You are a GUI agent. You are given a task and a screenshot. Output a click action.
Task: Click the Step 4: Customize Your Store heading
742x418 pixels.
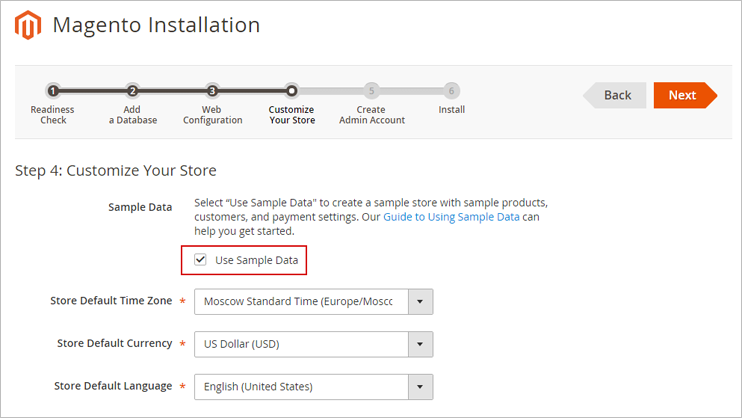115,170
